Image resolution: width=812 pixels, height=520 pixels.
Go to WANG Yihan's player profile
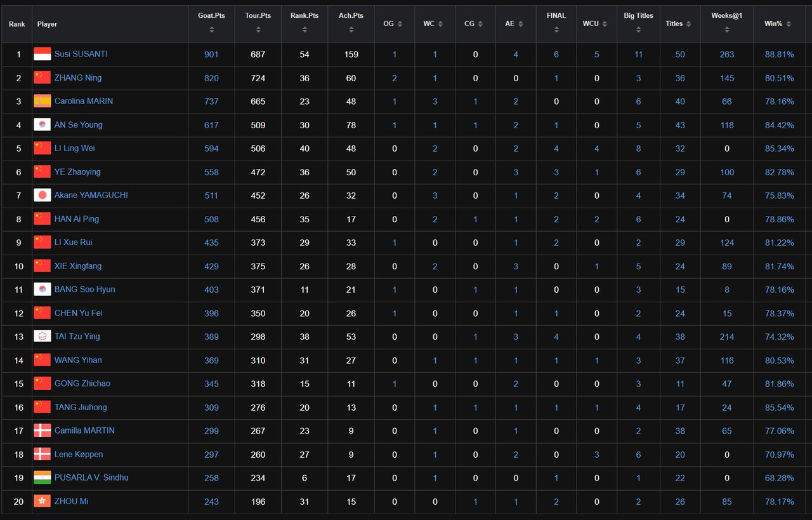tap(78, 360)
